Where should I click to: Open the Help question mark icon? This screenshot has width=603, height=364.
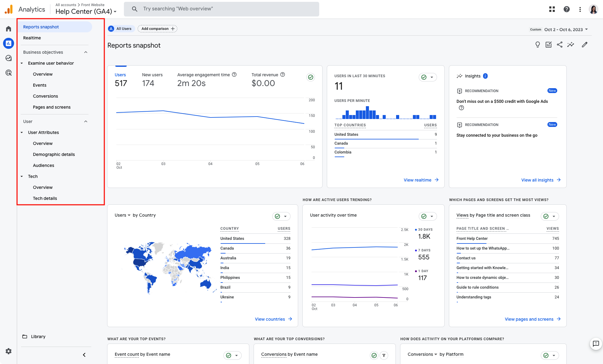pyautogui.click(x=566, y=9)
